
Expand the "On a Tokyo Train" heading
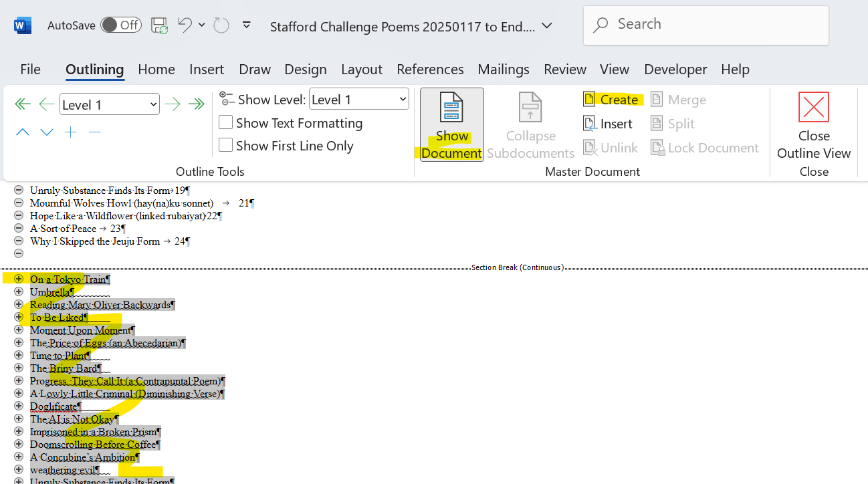[x=18, y=279]
